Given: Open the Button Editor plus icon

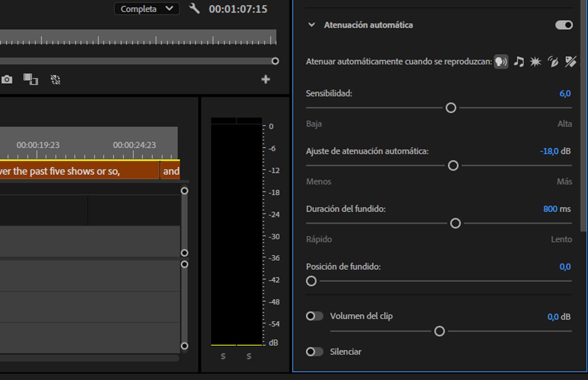Looking at the screenshot, I should point(266,79).
